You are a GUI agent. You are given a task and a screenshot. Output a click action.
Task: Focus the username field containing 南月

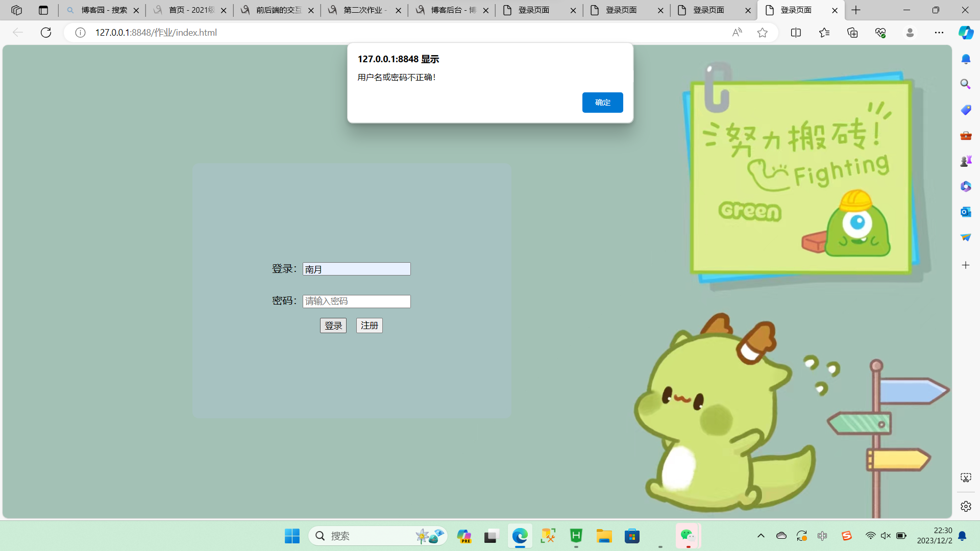[x=356, y=269]
